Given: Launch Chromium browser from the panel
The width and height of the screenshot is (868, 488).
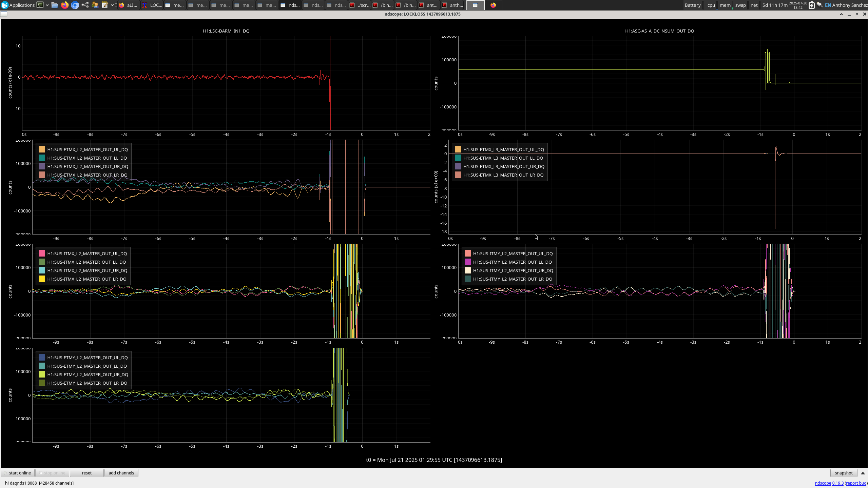Looking at the screenshot, I should pos(75,5).
